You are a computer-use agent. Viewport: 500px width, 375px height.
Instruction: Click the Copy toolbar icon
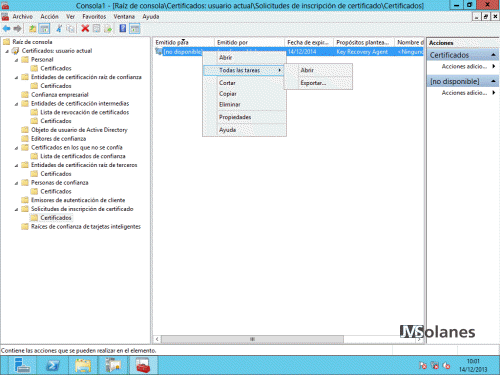(x=70, y=29)
